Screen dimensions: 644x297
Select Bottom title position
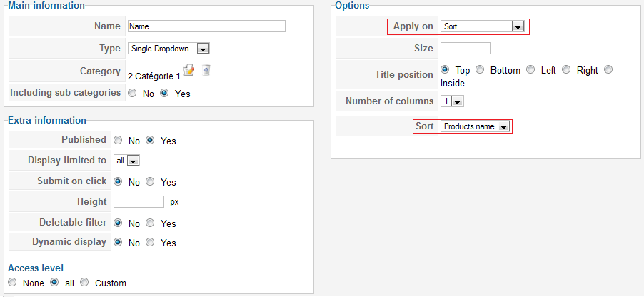click(x=480, y=70)
